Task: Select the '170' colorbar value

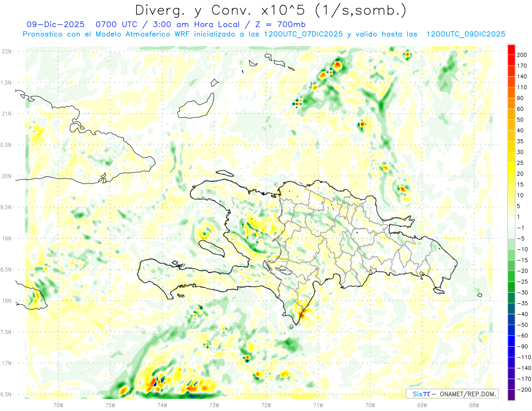Action: (522, 66)
